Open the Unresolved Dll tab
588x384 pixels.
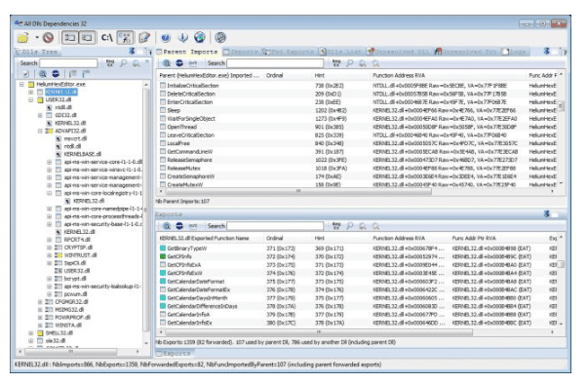coord(399,52)
